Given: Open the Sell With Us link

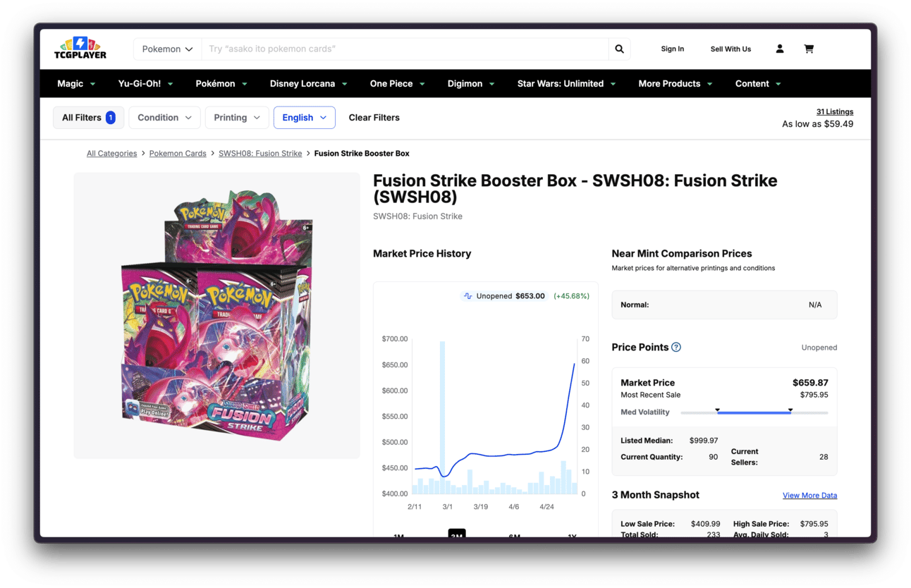Looking at the screenshot, I should pyautogui.click(x=730, y=49).
